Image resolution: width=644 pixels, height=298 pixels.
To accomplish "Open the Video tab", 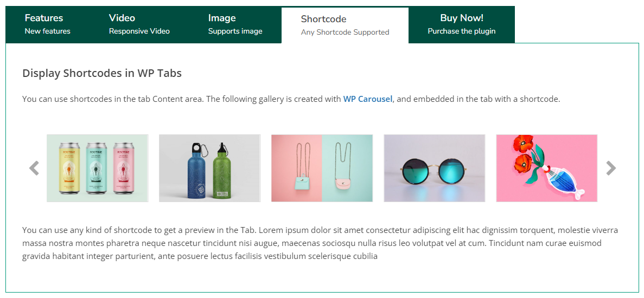I will click(x=139, y=24).
